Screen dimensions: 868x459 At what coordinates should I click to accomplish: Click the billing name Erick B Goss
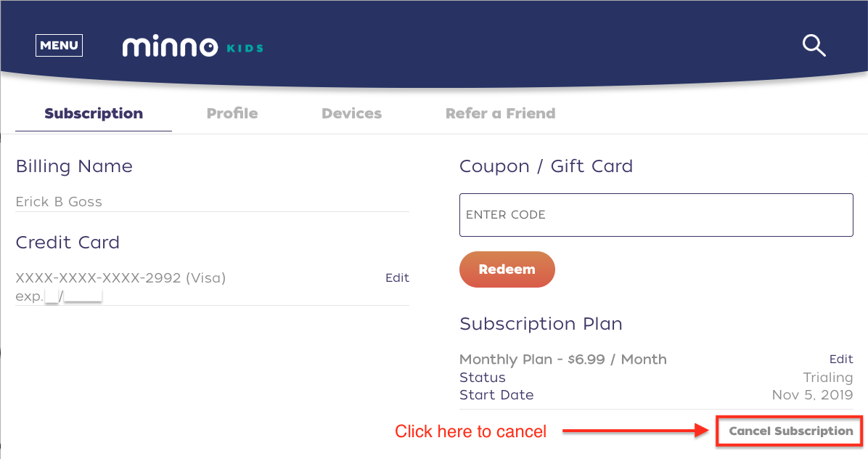(x=59, y=202)
